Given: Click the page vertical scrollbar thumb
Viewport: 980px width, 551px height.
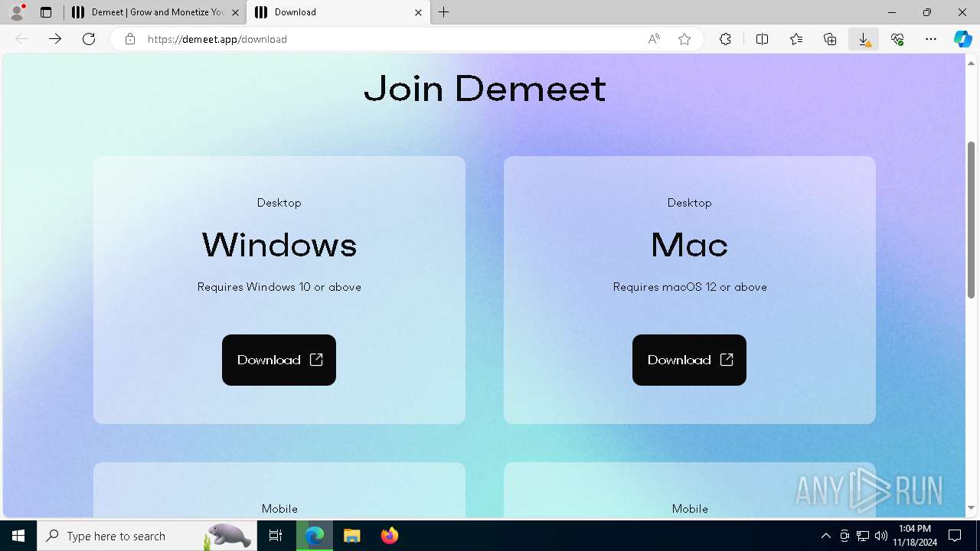Looking at the screenshot, I should [971, 220].
